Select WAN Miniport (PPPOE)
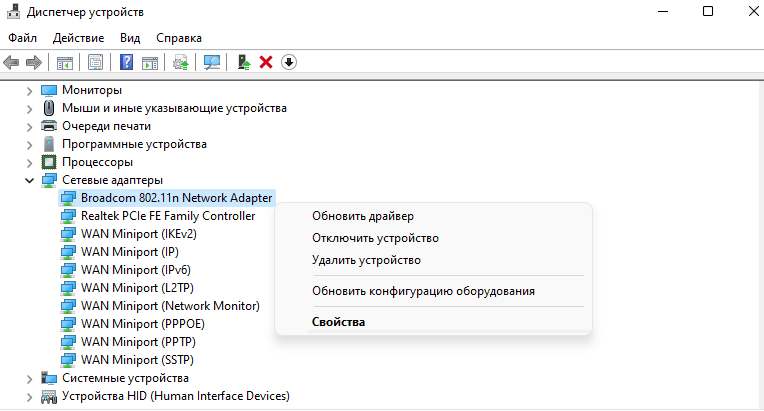Image resolution: width=764 pixels, height=411 pixels. (x=143, y=324)
